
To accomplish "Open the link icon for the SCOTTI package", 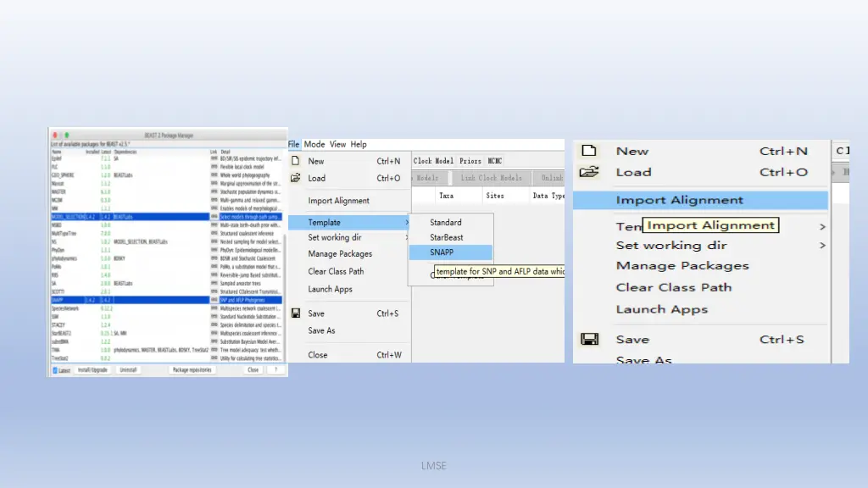I will tap(214, 291).
